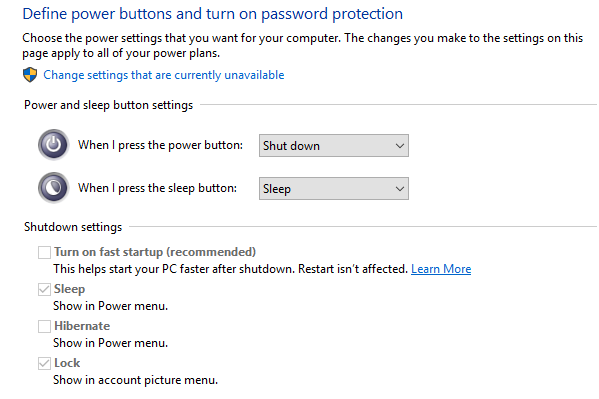This screenshot has width=599, height=399.
Task: Click the When I press the power button label
Action: point(160,145)
